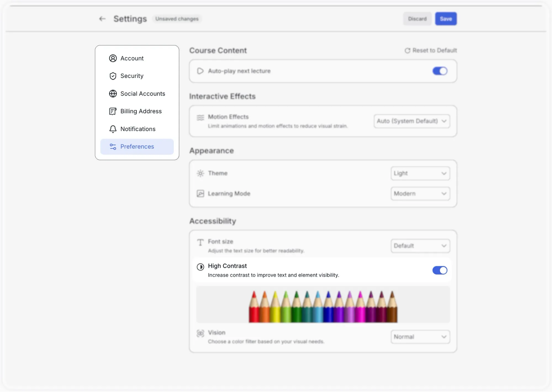The image size is (552, 392).
Task: Click the Discard button
Action: click(x=417, y=19)
